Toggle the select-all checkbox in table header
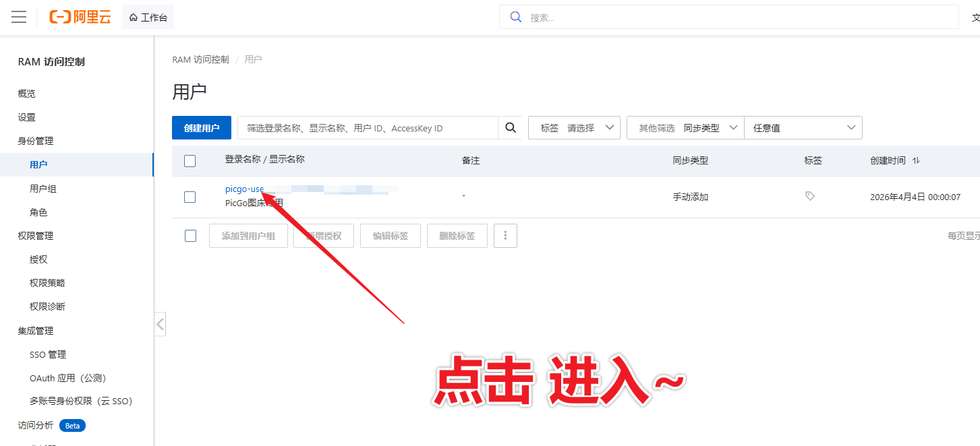This screenshot has height=446, width=980. click(190, 161)
